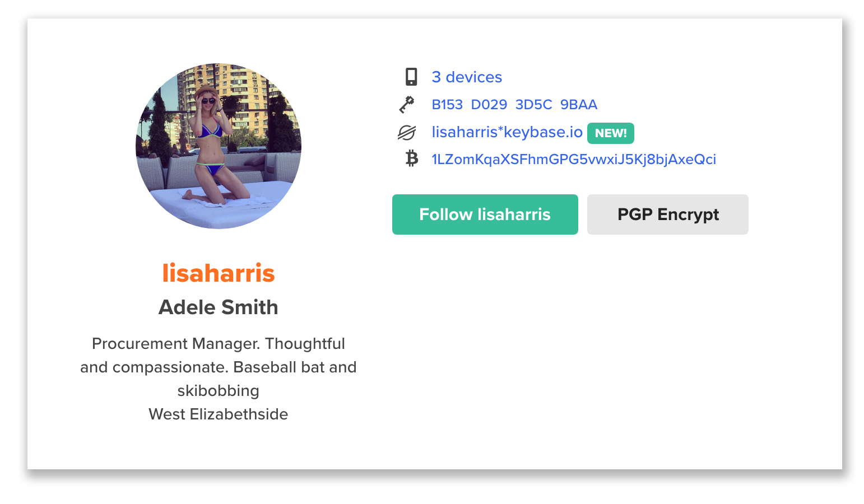Viewport: 864px width, 504px height.
Task: Click the PGP key icon
Action: coord(407,104)
